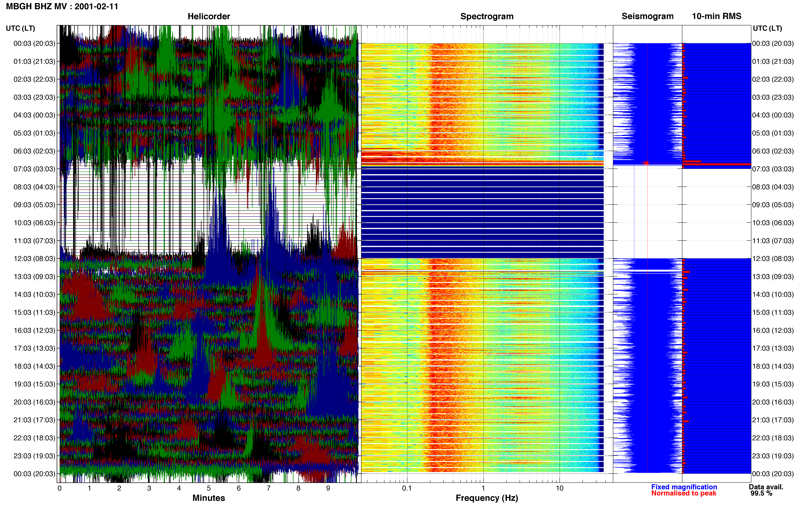
Task: Click left-axis time label 08:03 (04:03)
Action: 34,187
